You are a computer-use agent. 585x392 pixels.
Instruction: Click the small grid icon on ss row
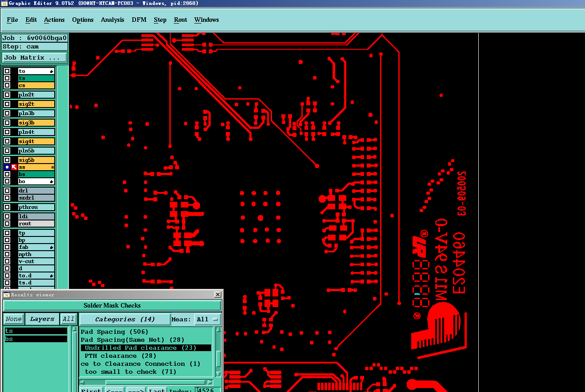tap(52, 167)
